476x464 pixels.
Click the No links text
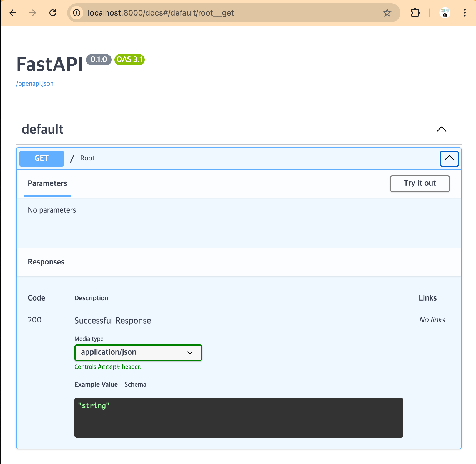[x=432, y=320]
